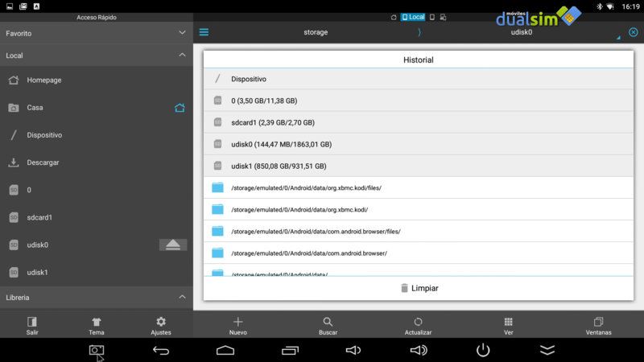Image resolution: width=644 pixels, height=362 pixels.
Task: Select udisk1 (850,08 GB/931,51 GB) entry
Action: (x=419, y=166)
